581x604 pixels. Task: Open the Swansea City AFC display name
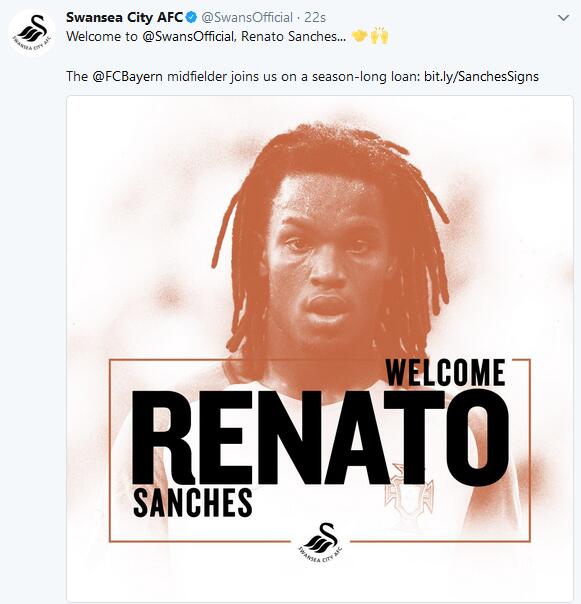tap(125, 17)
